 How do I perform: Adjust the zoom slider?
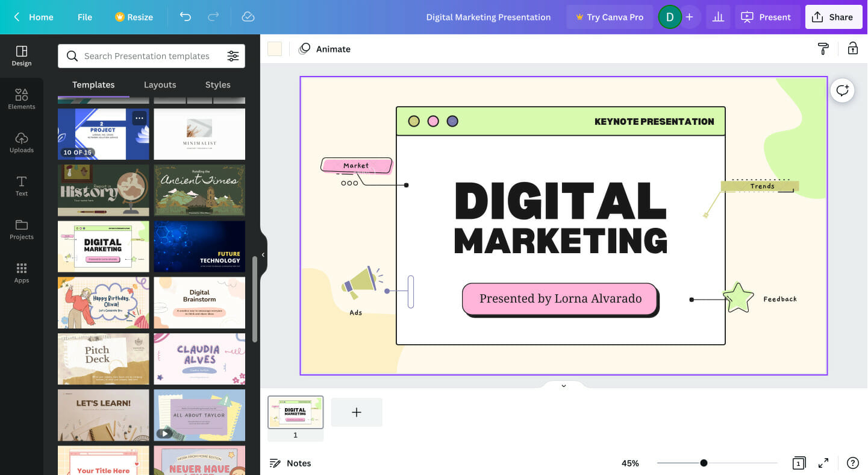704,463
